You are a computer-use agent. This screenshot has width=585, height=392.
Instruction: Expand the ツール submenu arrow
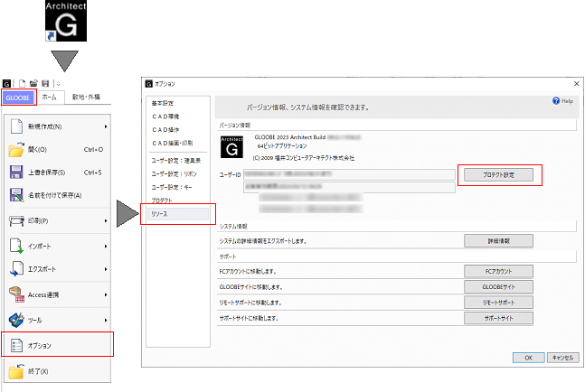(x=106, y=320)
